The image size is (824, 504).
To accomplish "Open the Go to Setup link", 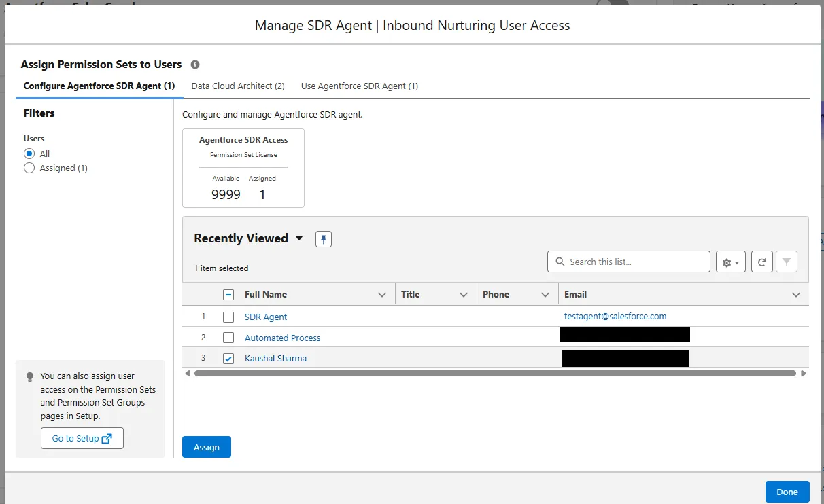I will pos(82,439).
